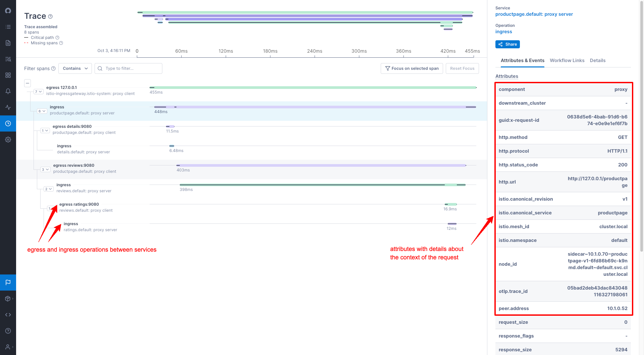Click the help question mark in sidebar
Image resolution: width=644 pixels, height=355 pixels.
point(8,331)
